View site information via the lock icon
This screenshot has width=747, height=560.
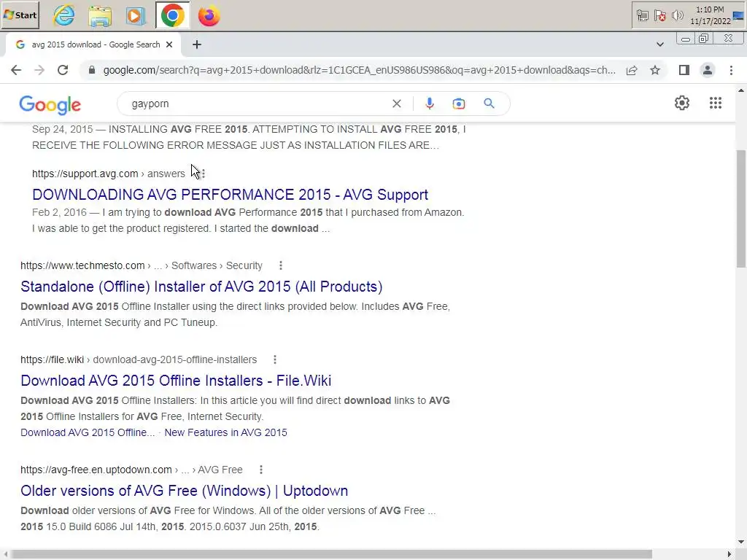point(92,70)
